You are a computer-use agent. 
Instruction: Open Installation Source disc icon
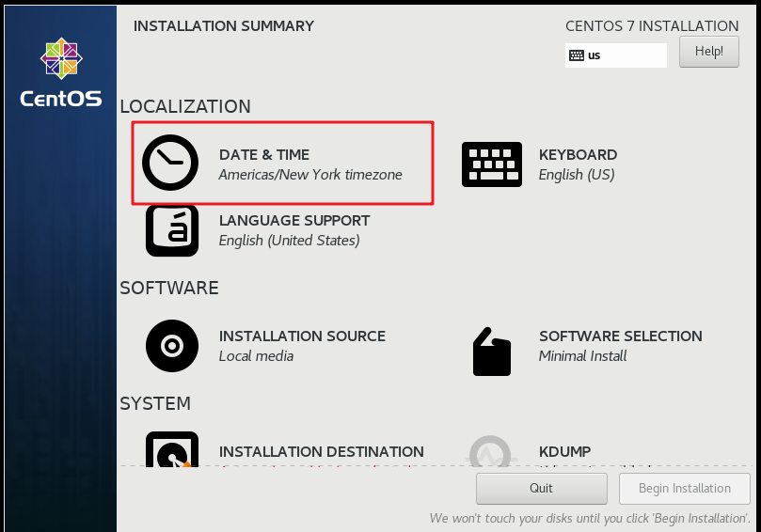pos(172,346)
